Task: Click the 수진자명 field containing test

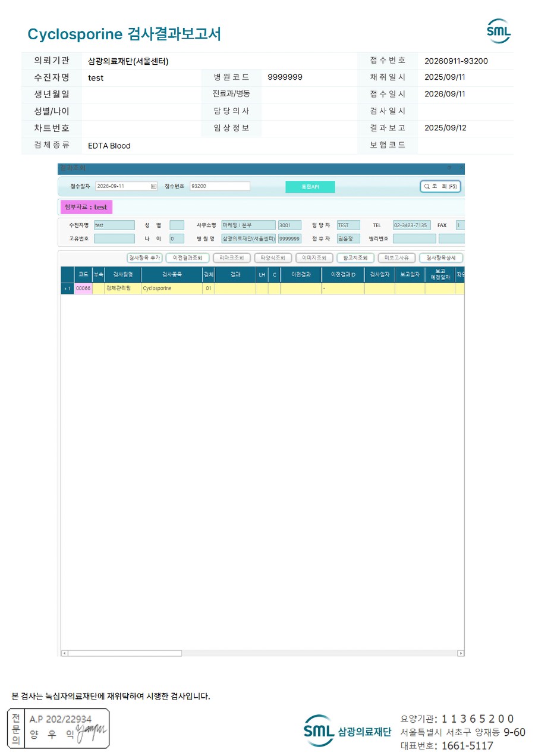Action: (115, 225)
